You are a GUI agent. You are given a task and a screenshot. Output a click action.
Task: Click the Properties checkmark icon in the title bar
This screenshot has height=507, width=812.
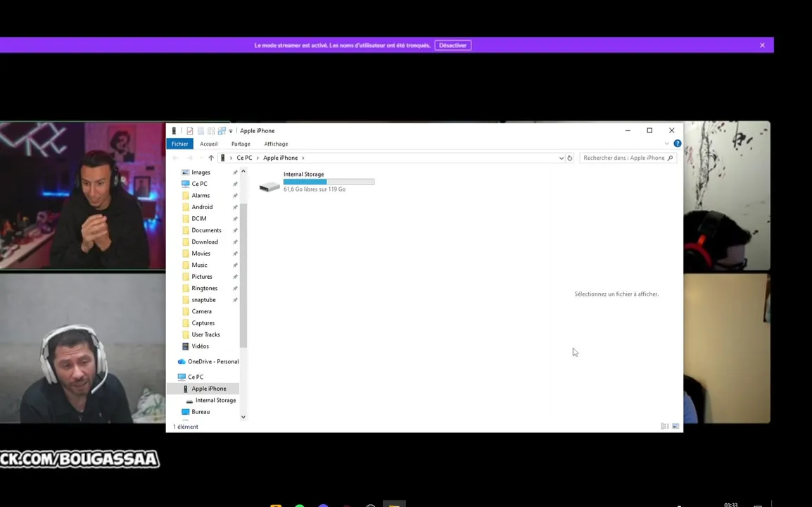[189, 131]
